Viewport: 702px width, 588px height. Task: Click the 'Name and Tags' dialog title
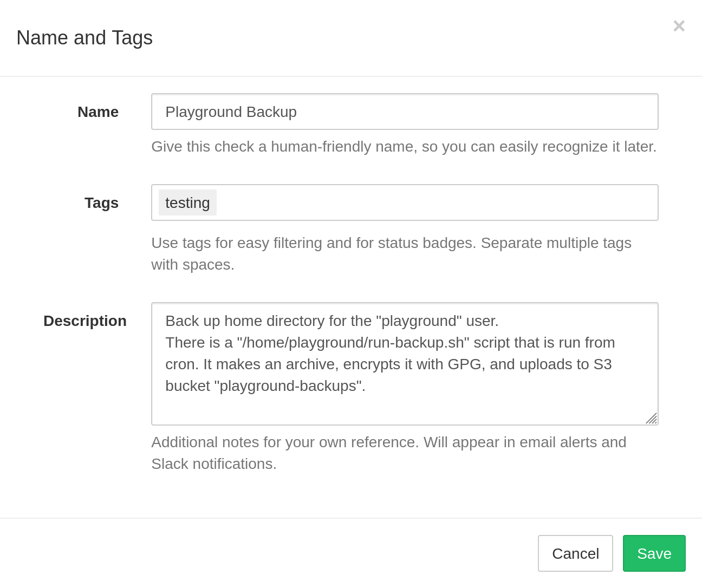tap(84, 37)
